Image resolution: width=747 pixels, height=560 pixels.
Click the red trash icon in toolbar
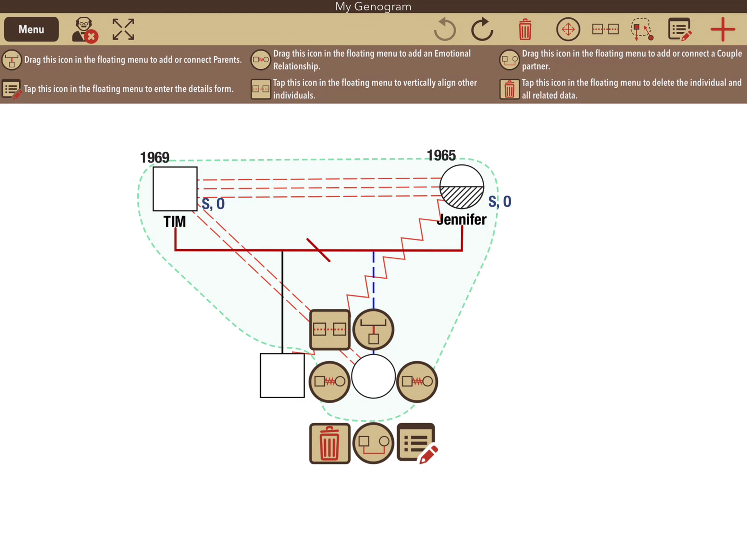click(525, 30)
